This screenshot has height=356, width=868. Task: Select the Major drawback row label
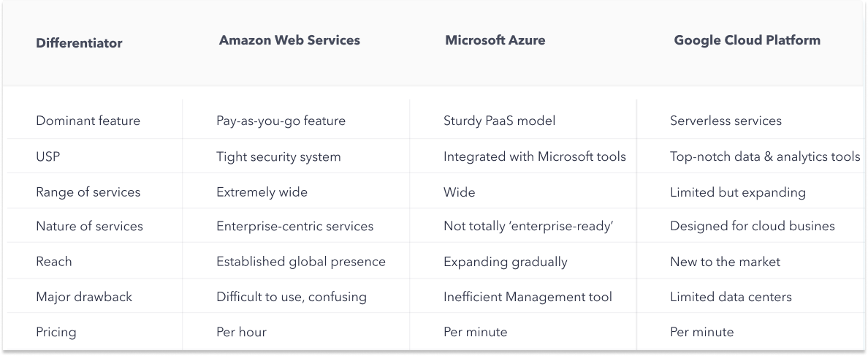(x=84, y=297)
